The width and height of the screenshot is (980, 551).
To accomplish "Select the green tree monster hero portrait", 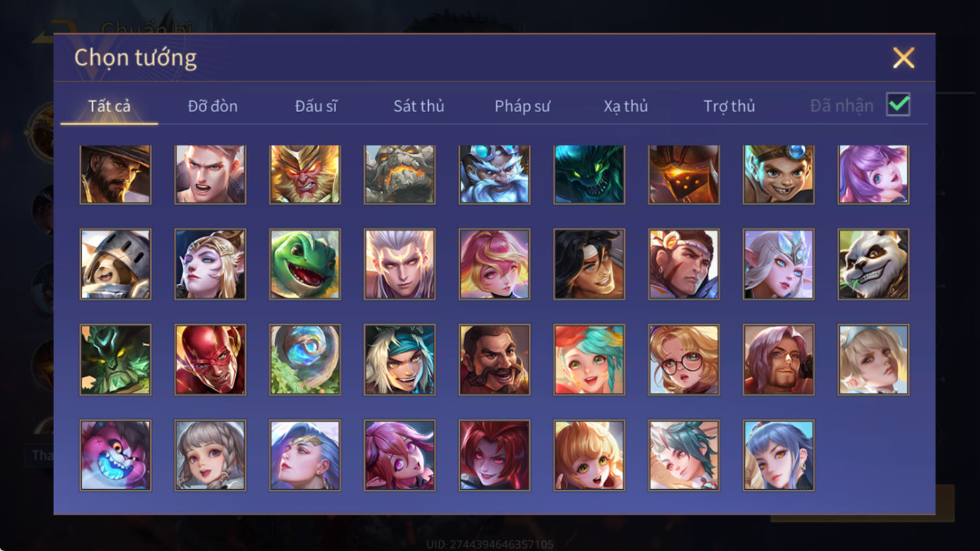I will click(115, 360).
